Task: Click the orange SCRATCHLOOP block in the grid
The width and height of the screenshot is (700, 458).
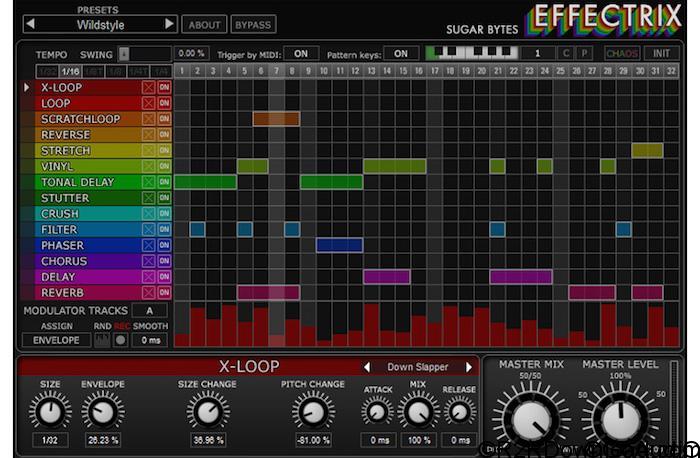Action: coord(276,119)
